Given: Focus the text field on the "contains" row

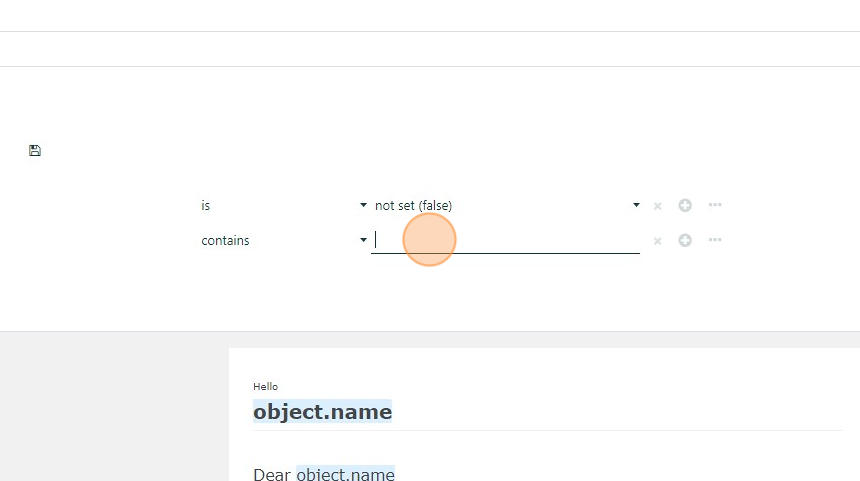Looking at the screenshot, I should point(505,240).
